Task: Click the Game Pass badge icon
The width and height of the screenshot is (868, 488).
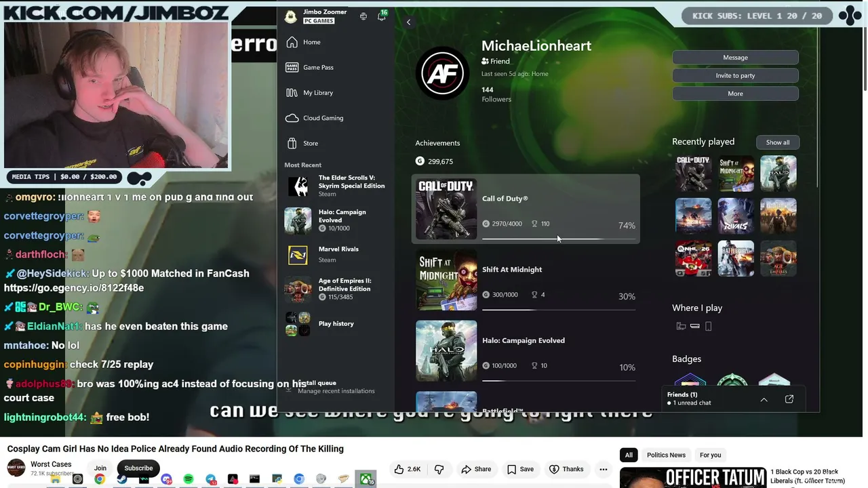Action: (x=292, y=67)
